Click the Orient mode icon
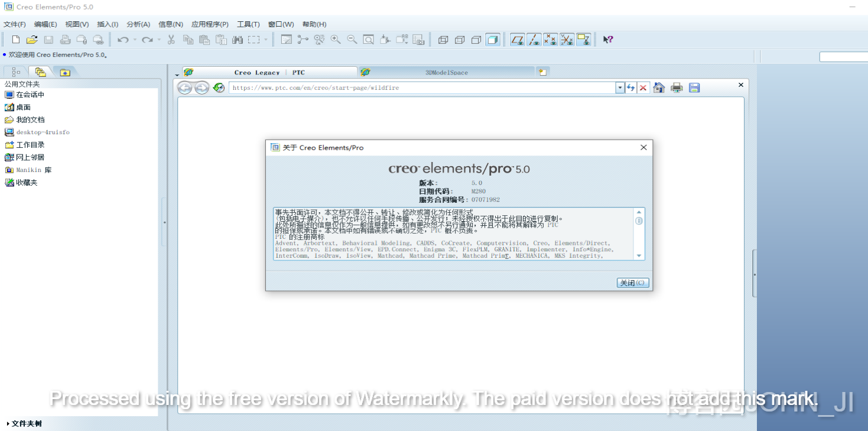 pos(320,40)
